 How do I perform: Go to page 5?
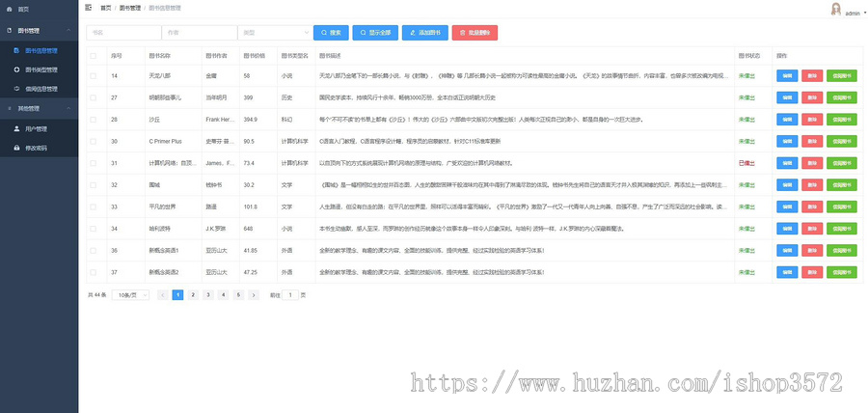click(238, 295)
